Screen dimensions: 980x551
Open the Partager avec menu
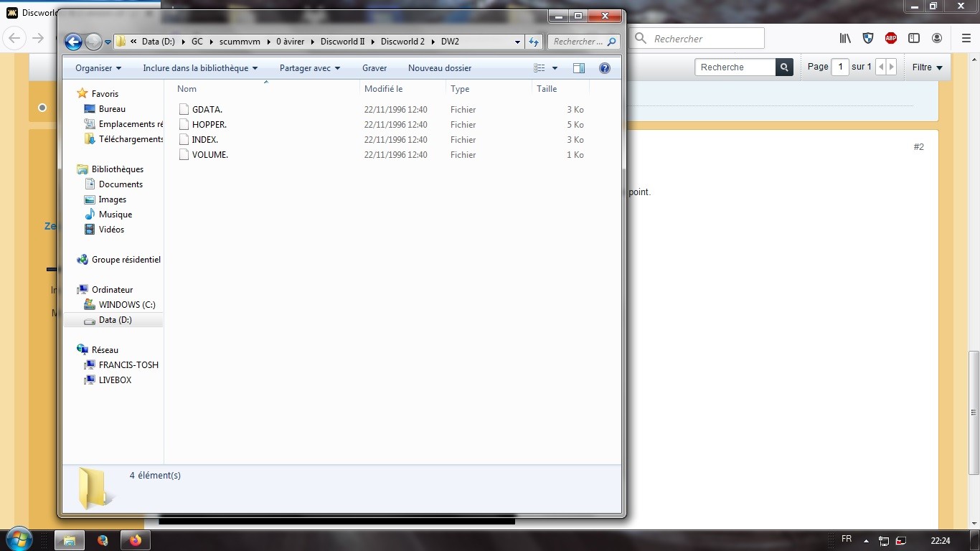pos(310,68)
